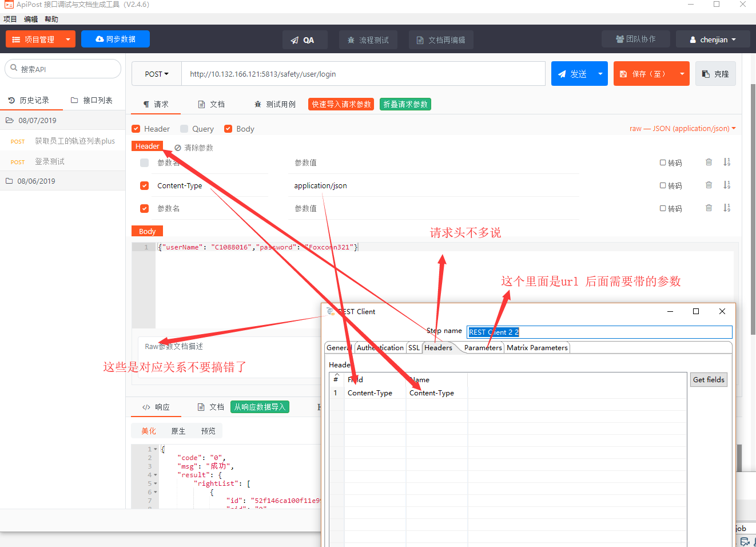Edit the application/json value field
The width and height of the screenshot is (756, 547).
click(433, 185)
